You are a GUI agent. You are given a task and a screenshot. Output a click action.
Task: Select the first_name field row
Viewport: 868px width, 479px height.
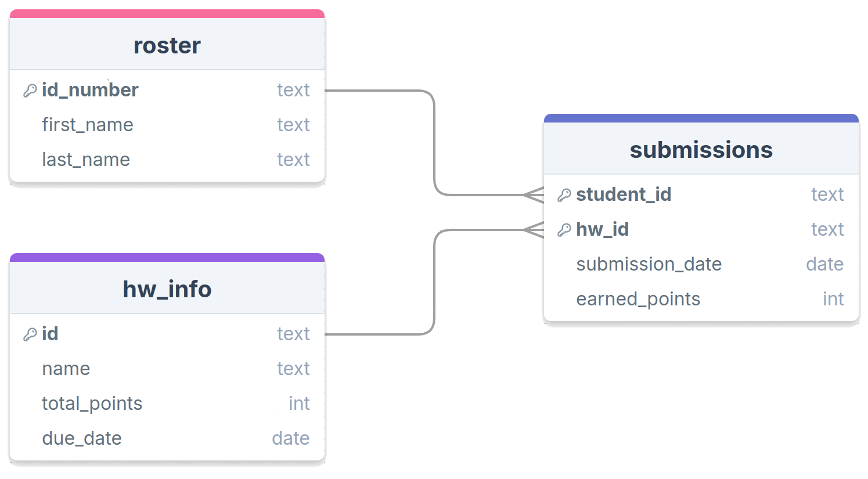167,125
